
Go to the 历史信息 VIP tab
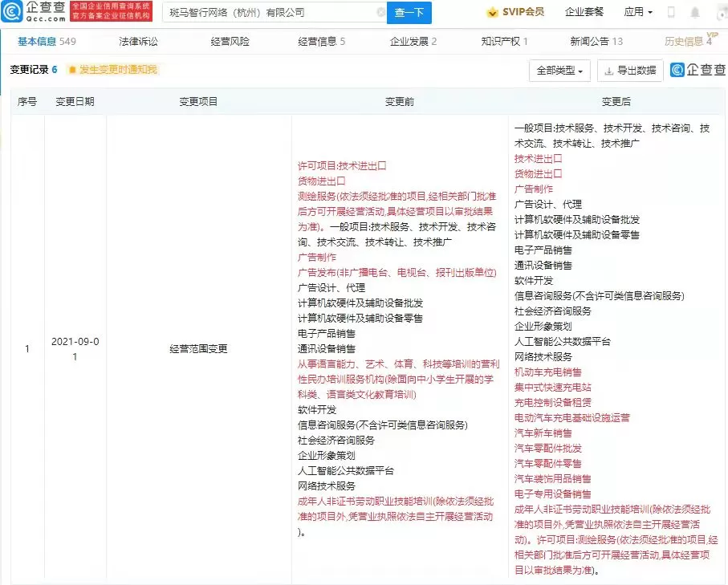[687, 41]
